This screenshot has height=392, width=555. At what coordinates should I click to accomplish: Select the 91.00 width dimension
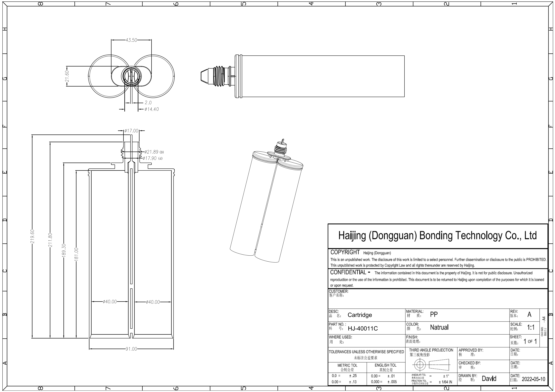point(131,349)
